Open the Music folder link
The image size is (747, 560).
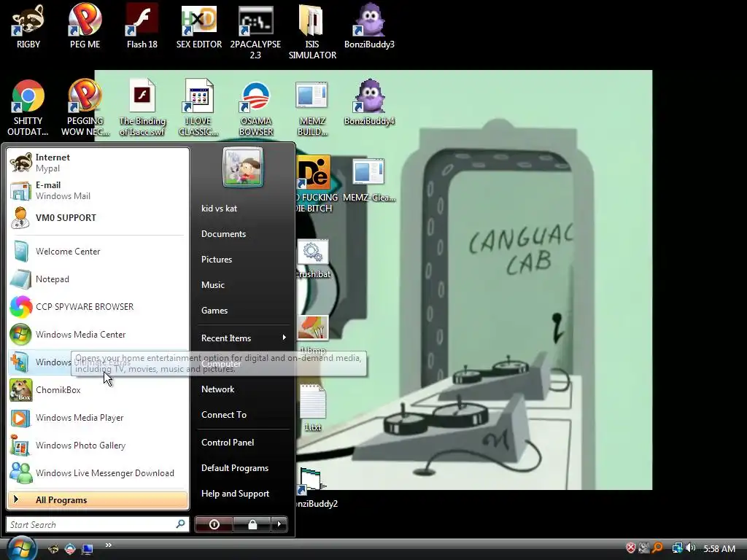pos(244,285)
